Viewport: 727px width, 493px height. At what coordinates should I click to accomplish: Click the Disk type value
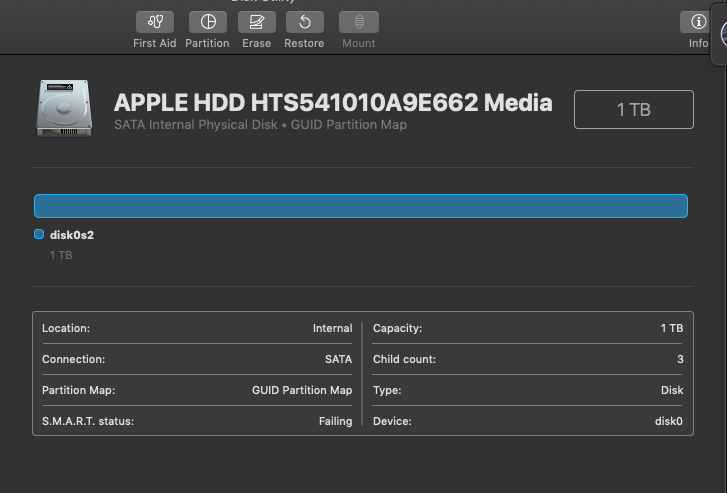point(672,390)
